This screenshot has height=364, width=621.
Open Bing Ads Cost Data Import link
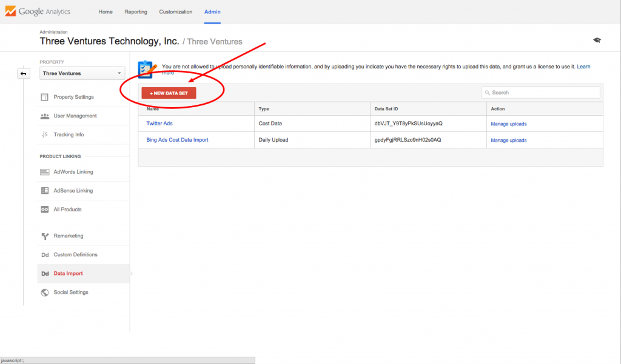click(x=177, y=140)
